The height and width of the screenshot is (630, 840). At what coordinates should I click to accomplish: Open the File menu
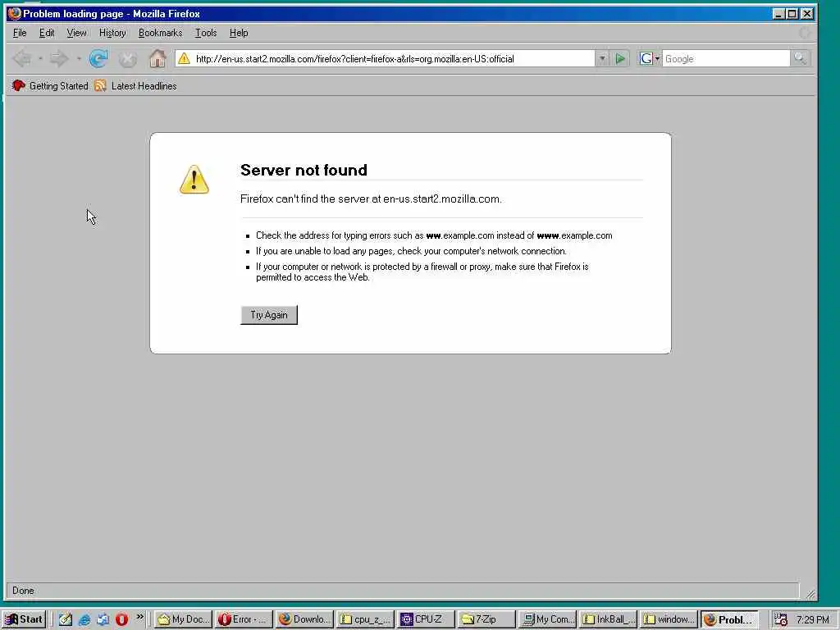20,33
